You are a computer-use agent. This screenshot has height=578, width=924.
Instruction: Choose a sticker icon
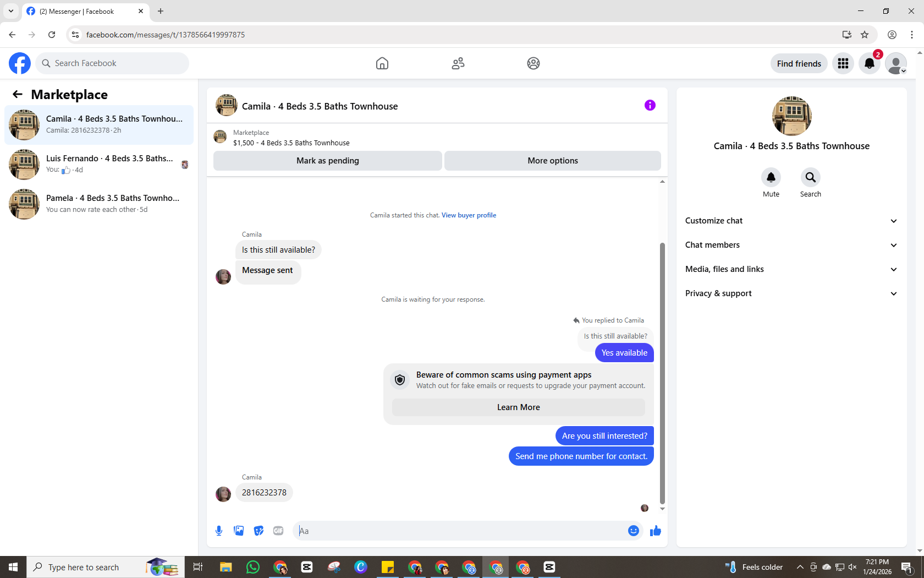(258, 531)
